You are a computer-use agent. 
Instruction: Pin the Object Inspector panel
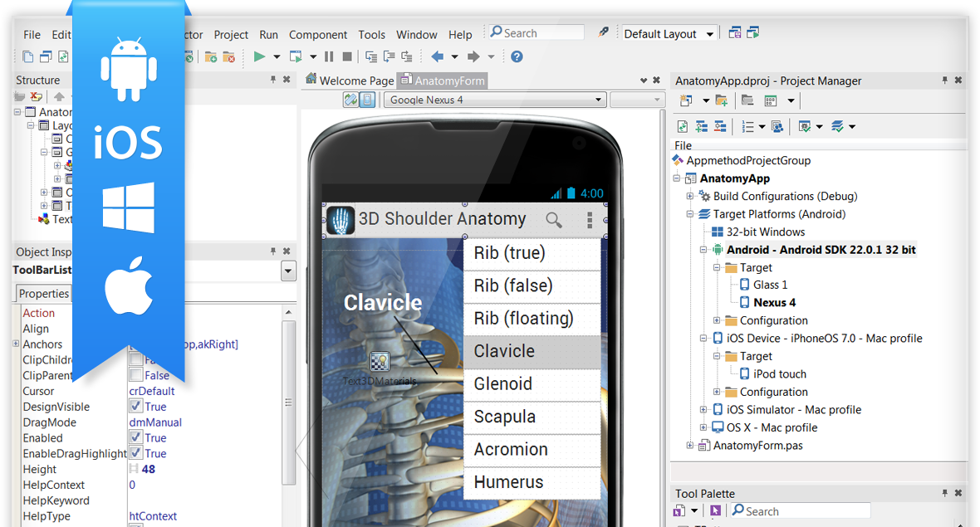click(x=273, y=251)
